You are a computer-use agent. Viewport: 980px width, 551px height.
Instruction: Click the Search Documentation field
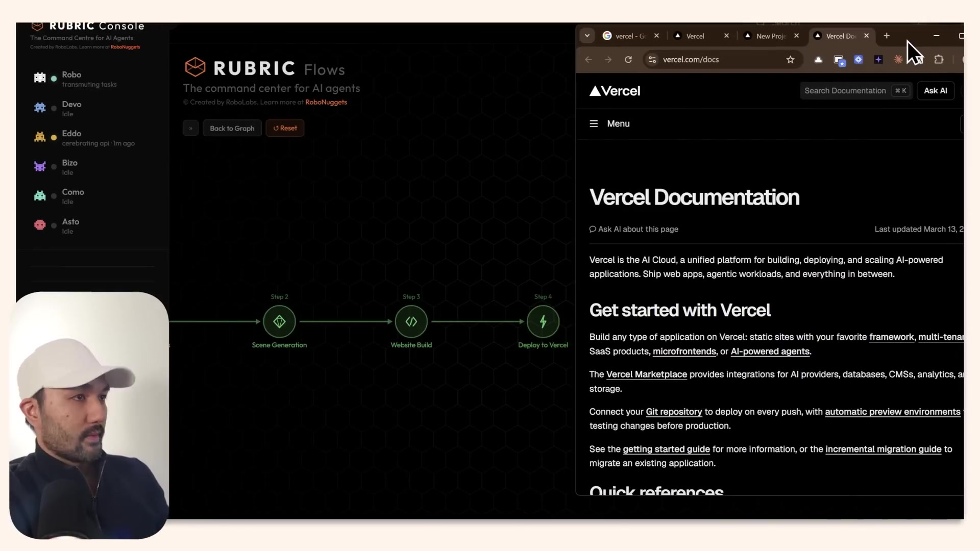(845, 91)
